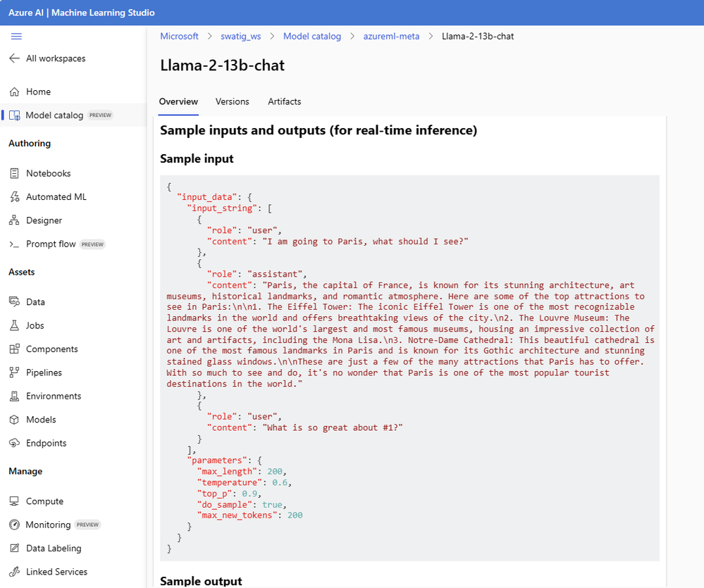This screenshot has width=704, height=588.
Task: Switch to the Overview tab
Action: pos(178,101)
